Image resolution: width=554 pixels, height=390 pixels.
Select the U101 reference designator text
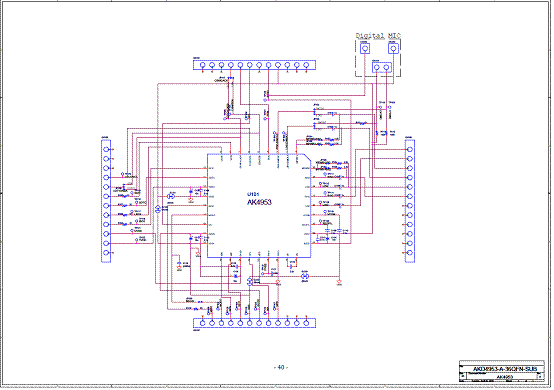(x=253, y=194)
